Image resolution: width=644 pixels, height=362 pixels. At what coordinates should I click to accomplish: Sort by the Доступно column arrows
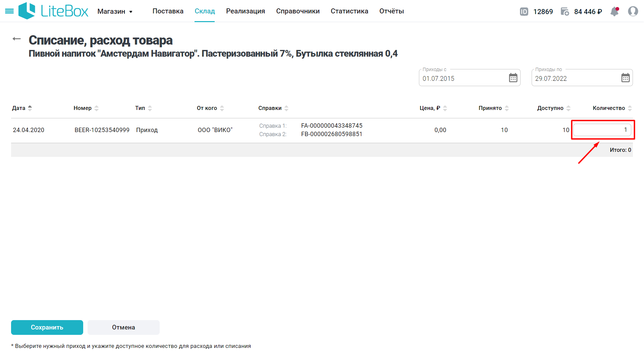coord(568,108)
